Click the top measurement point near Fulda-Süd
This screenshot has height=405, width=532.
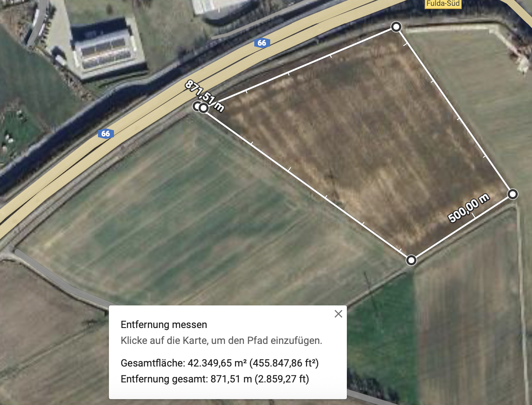[x=396, y=27]
